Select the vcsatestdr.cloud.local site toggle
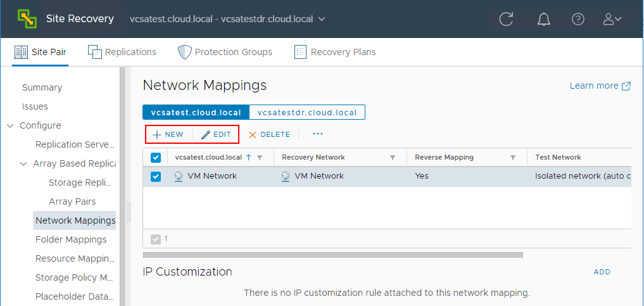644x306 pixels. pyautogui.click(x=307, y=113)
